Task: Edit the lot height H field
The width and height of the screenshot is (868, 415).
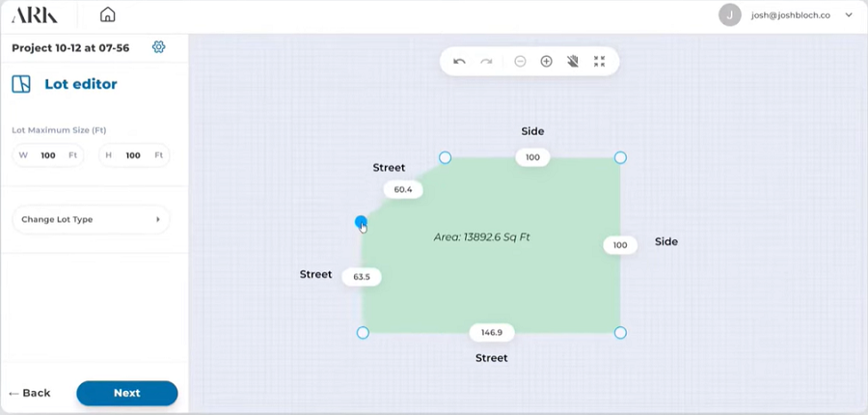Action: coord(133,155)
